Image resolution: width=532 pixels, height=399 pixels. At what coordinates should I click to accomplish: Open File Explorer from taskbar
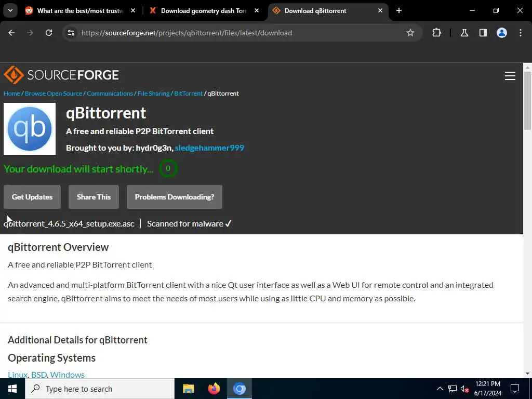(188, 389)
